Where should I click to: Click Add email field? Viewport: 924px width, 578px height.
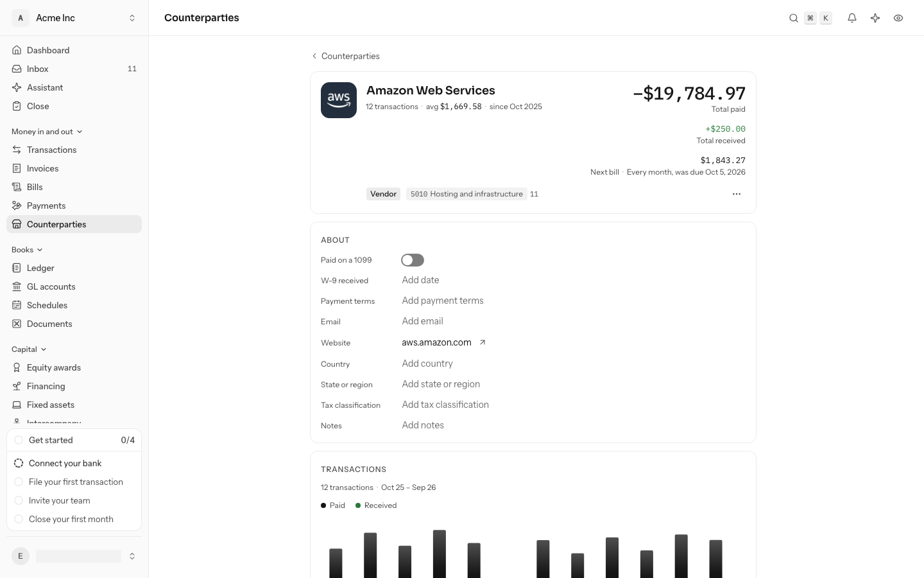tap(422, 321)
